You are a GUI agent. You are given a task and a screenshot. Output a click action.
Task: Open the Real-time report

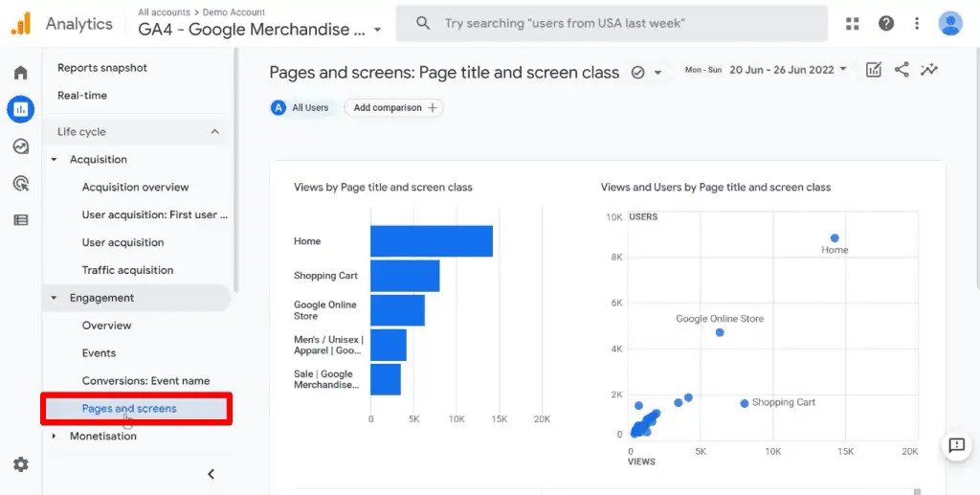tap(82, 95)
